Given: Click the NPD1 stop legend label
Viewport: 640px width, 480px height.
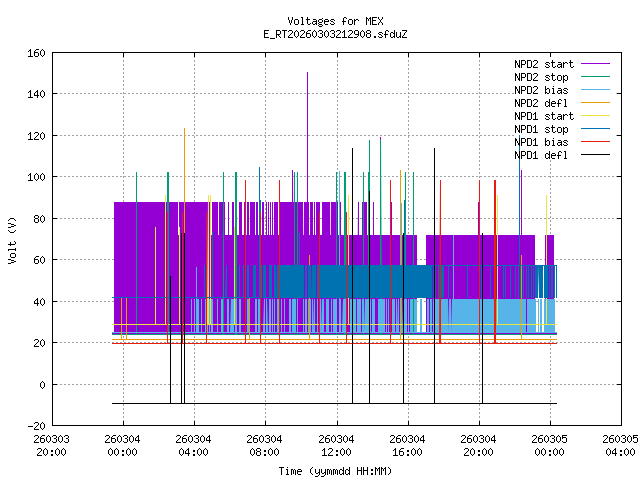Looking at the screenshot, I should click(x=541, y=129).
